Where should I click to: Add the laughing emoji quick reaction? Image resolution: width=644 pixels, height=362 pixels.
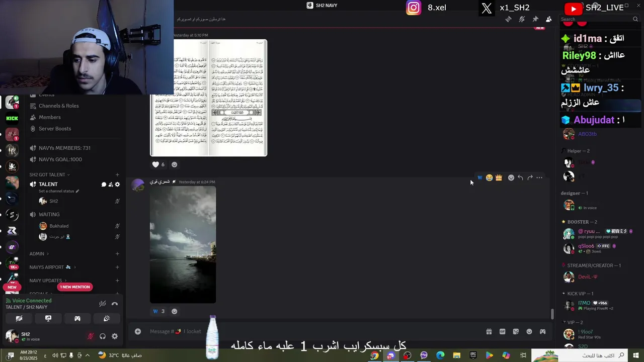(x=489, y=177)
